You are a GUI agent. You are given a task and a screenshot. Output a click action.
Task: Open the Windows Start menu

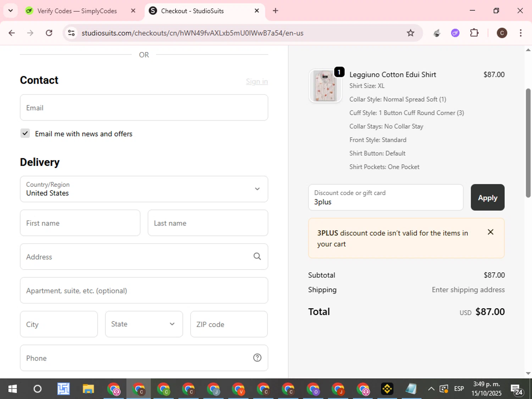[x=12, y=389]
